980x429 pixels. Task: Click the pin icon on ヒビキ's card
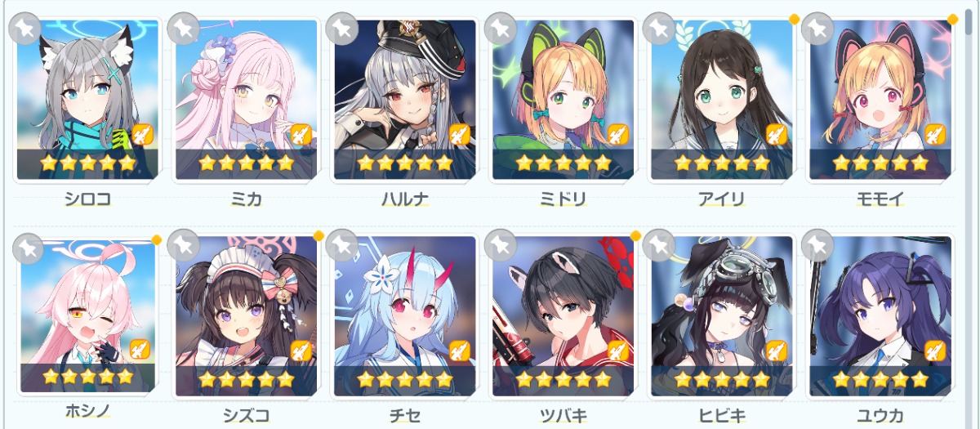click(x=659, y=245)
